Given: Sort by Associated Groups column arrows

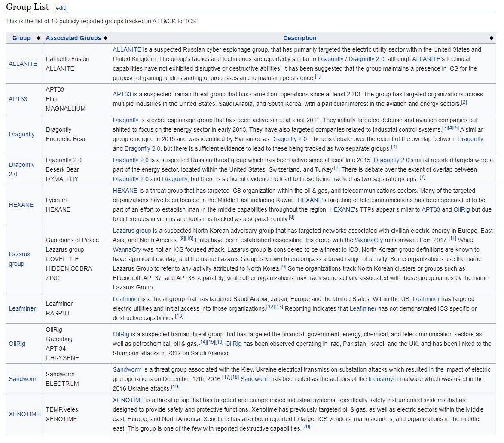Looking at the screenshot, I should (x=105, y=38).
